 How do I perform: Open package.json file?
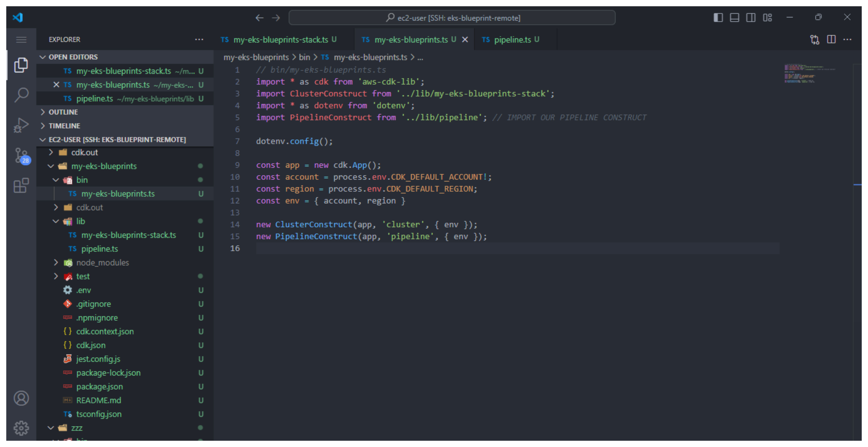[x=125, y=387]
